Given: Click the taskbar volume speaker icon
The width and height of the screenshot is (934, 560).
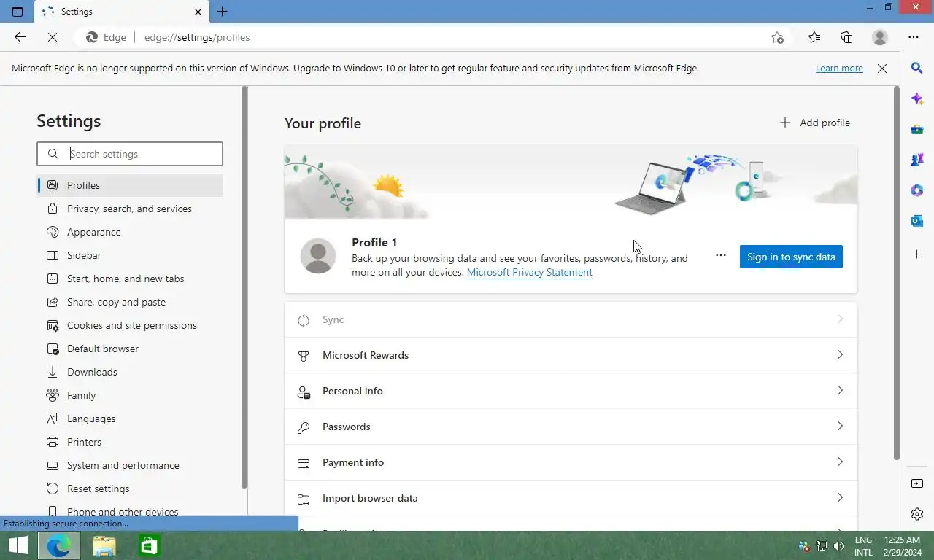Looking at the screenshot, I should point(838,546).
